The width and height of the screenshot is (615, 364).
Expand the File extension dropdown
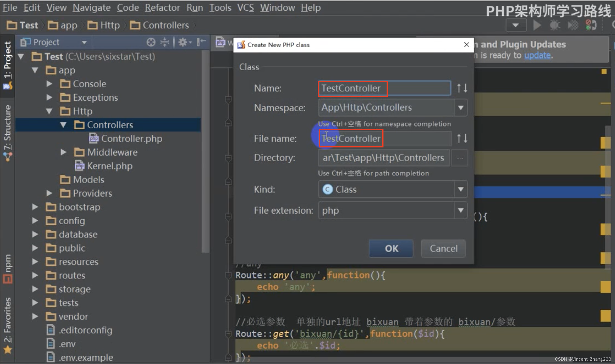tap(461, 210)
